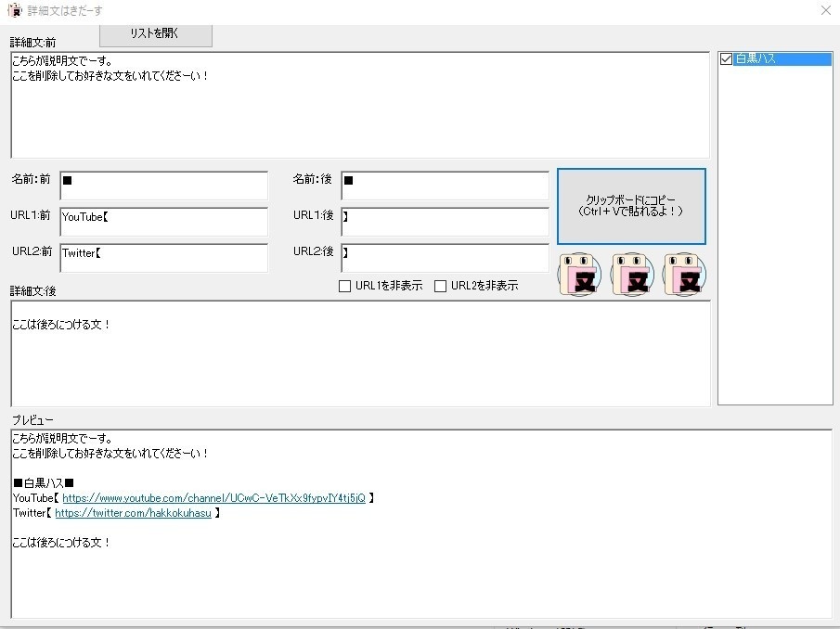Image resolution: width=840 pixels, height=629 pixels.
Task: Click into the 詳細文:後 text area
Action: [360, 353]
